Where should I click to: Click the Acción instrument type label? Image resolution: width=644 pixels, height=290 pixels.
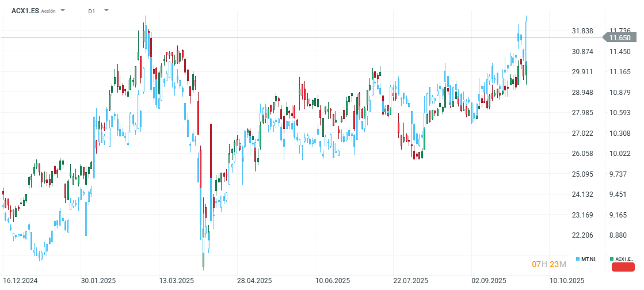pos(48,11)
